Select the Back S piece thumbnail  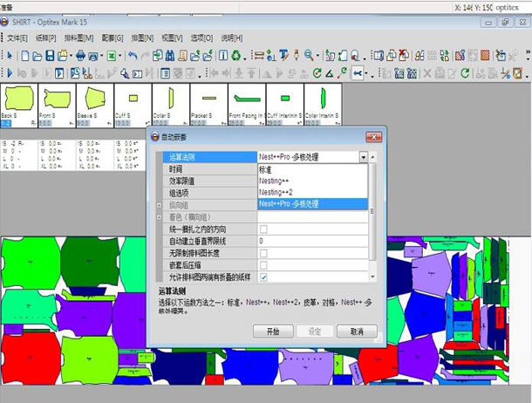click(x=18, y=106)
